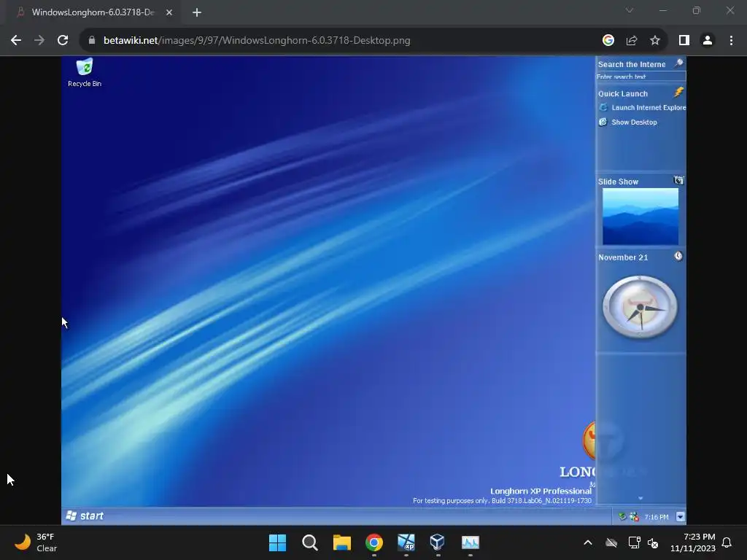Open the weather widget showing 36°F
This screenshot has height=560, width=747.
point(36,542)
